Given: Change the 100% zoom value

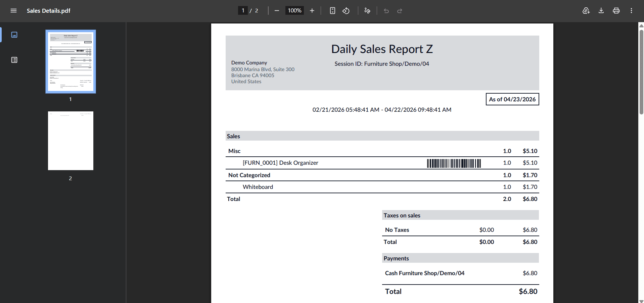Looking at the screenshot, I should tap(294, 10).
